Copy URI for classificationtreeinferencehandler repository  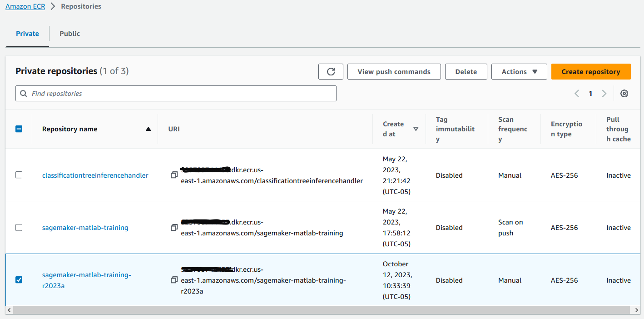174,175
